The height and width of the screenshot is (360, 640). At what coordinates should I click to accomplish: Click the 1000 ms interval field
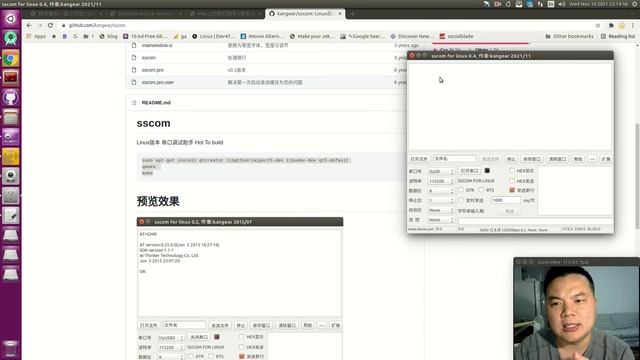tap(506, 200)
